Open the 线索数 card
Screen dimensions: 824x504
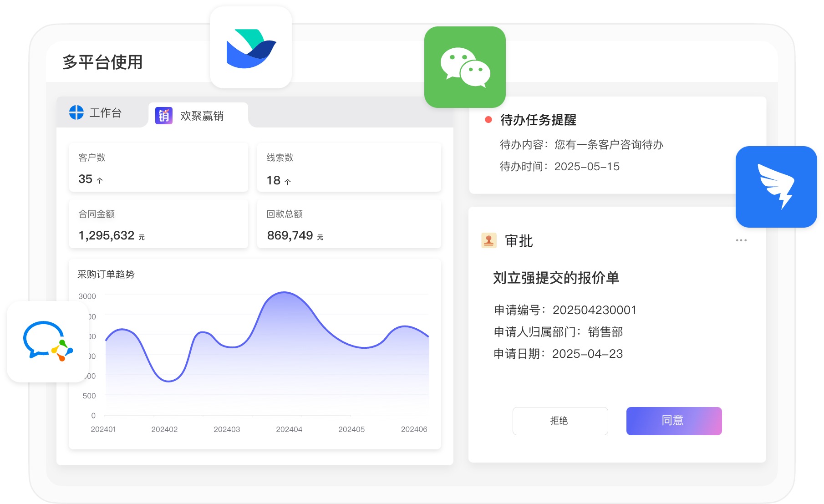(349, 168)
